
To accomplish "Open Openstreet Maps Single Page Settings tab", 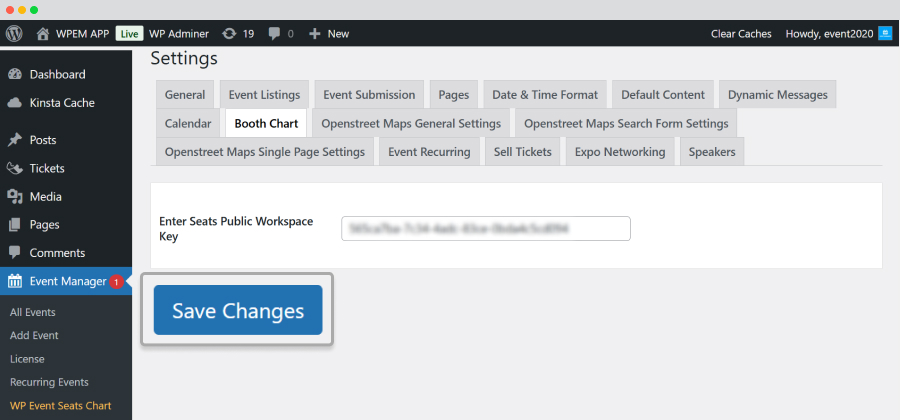I will click(265, 152).
